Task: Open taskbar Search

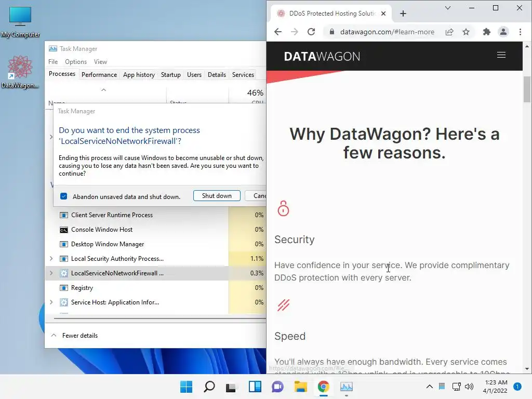Action: [209, 387]
